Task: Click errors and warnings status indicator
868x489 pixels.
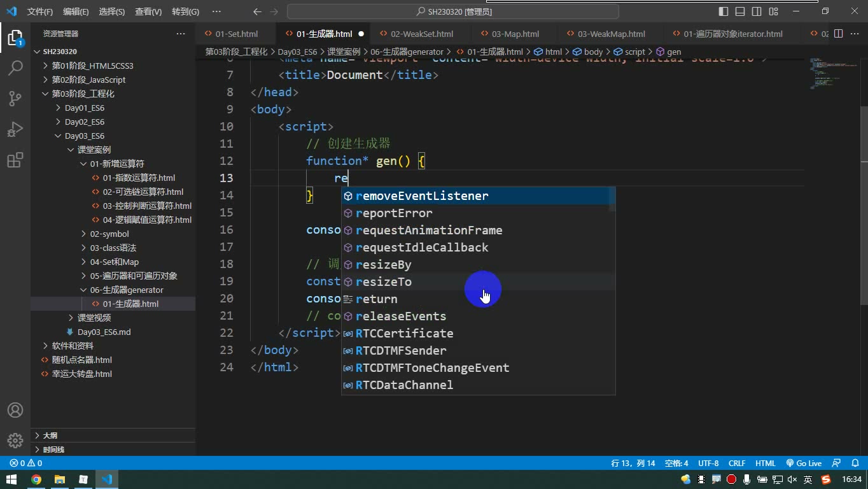Action: coord(25,464)
